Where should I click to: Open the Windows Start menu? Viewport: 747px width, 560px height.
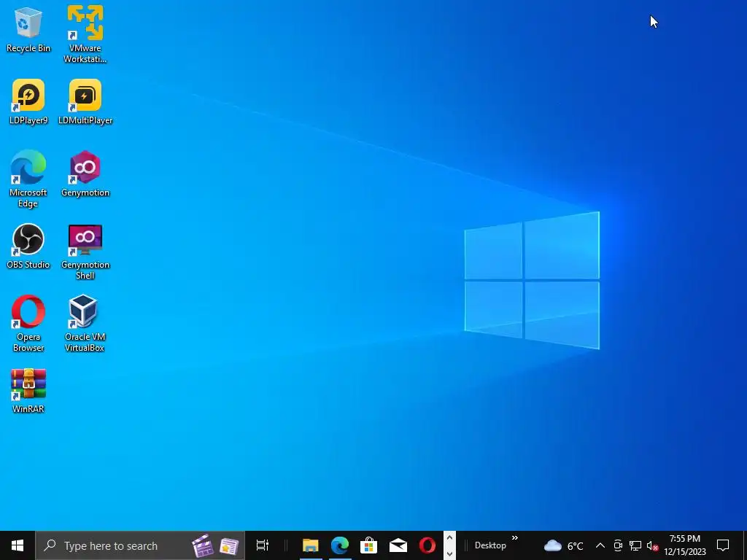pos(18,545)
